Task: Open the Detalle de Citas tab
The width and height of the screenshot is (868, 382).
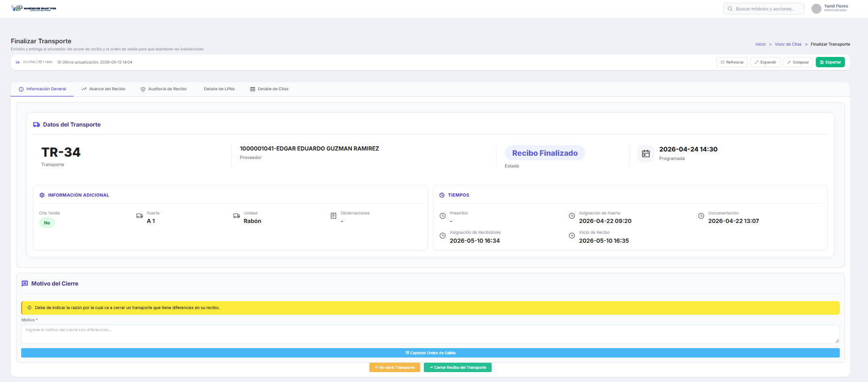Action: (x=269, y=89)
